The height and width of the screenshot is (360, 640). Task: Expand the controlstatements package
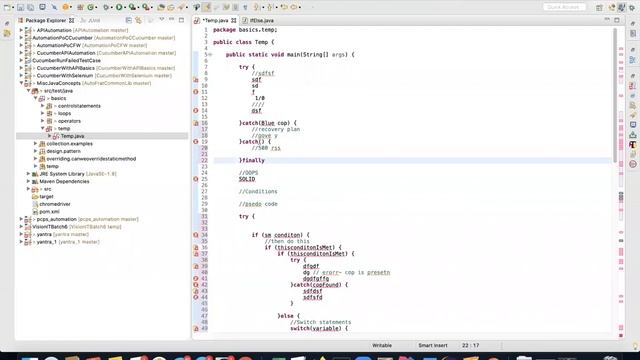click(x=42, y=106)
